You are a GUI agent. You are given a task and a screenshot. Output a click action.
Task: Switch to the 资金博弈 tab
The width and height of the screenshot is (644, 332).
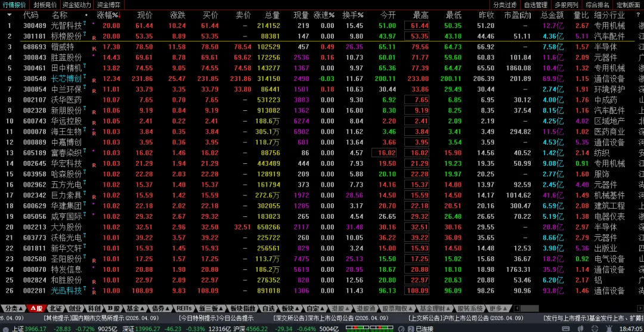109,5
